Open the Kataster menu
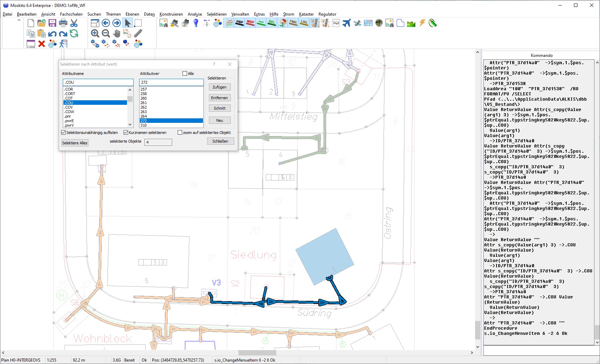This screenshot has height=364, width=600. click(306, 14)
